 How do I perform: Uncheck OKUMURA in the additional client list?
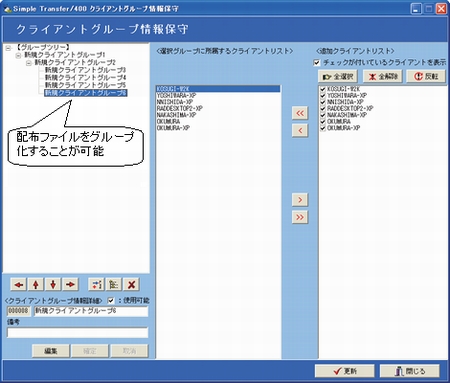(x=323, y=121)
